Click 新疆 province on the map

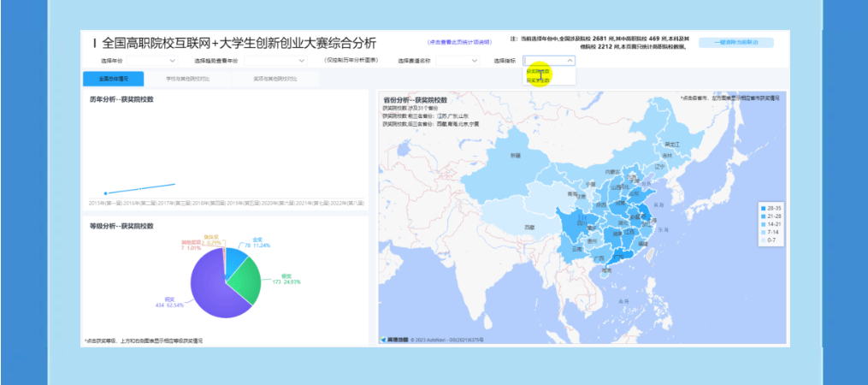tap(514, 158)
